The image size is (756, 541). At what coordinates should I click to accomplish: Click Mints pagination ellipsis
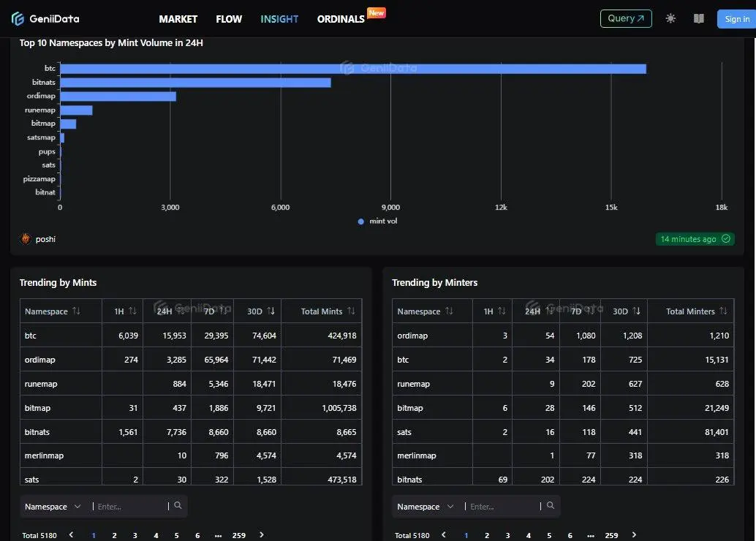(218, 535)
